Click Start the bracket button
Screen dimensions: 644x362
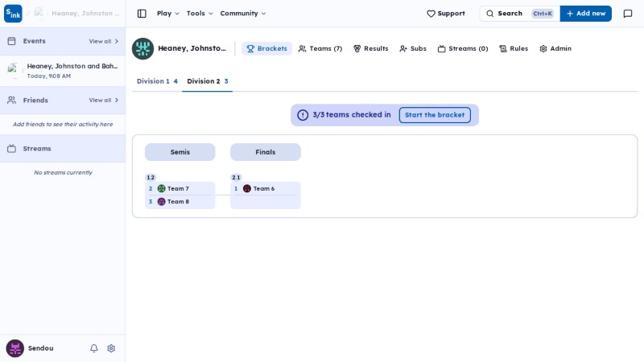(435, 115)
